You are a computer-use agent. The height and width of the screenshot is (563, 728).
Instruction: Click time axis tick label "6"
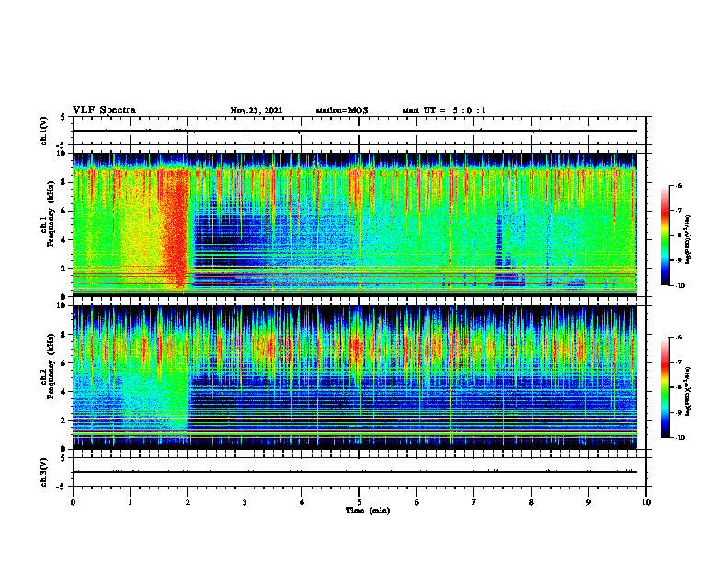coord(416,502)
